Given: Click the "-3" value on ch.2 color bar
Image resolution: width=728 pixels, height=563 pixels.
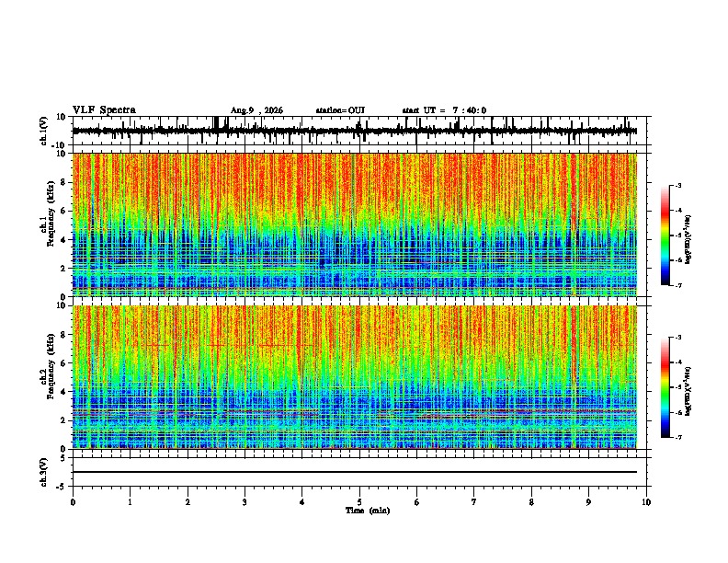Looking at the screenshot, I should click(677, 338).
